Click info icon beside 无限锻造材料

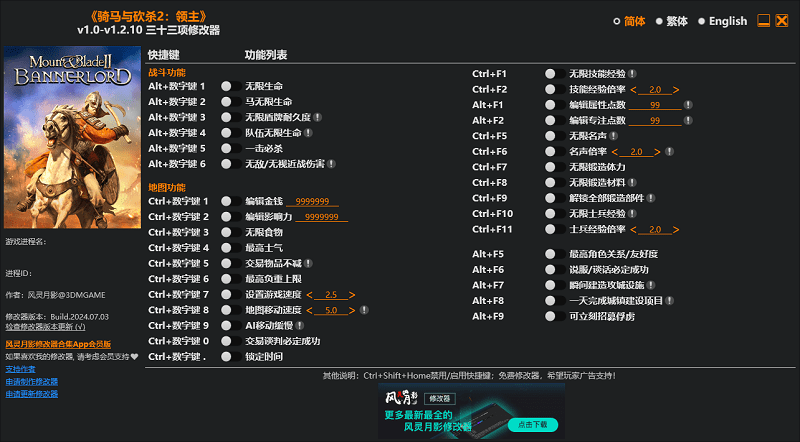632,183
